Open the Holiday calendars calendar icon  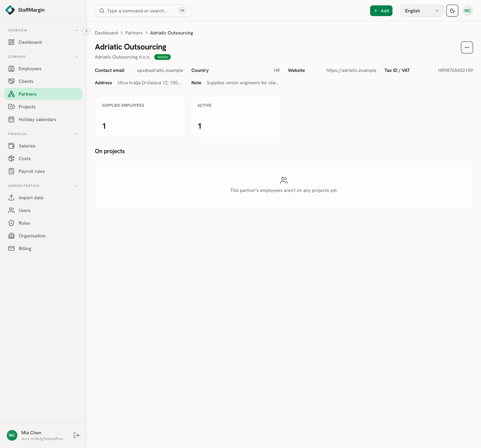11,119
